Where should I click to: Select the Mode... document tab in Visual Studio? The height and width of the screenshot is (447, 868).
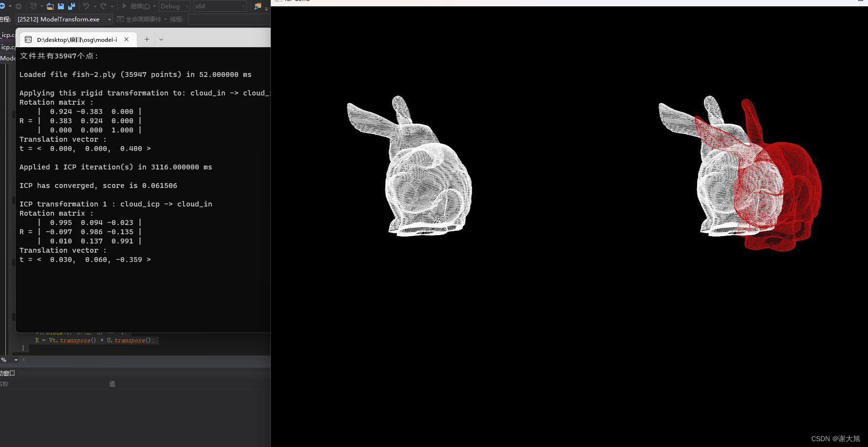(8, 58)
